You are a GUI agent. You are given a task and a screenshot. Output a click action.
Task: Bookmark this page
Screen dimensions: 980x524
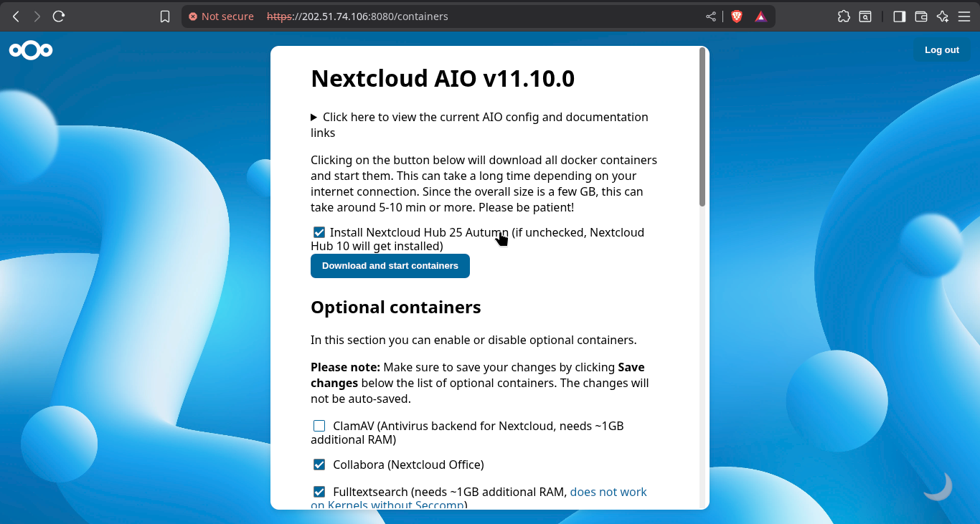(165, 16)
